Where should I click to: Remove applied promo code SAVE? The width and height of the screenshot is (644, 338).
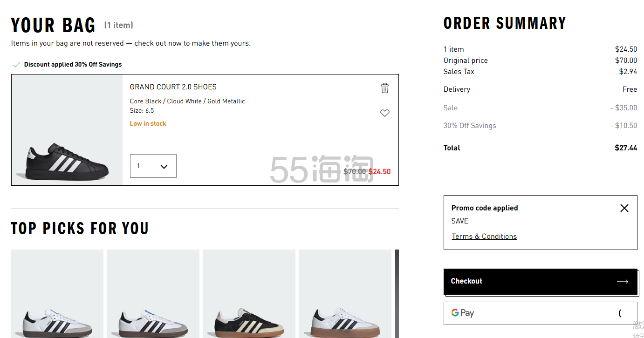click(624, 208)
